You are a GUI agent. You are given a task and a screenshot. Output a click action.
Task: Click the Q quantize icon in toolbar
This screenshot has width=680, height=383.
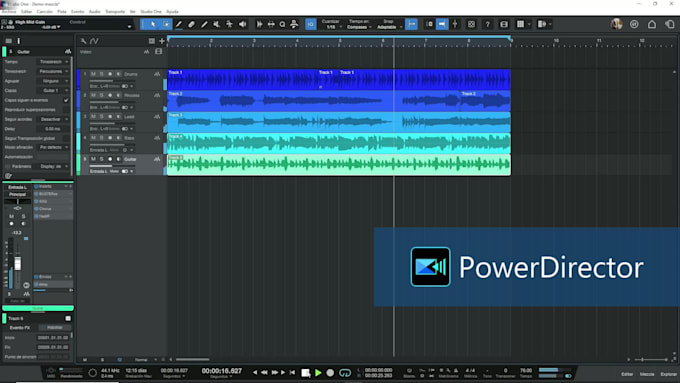tap(282, 25)
